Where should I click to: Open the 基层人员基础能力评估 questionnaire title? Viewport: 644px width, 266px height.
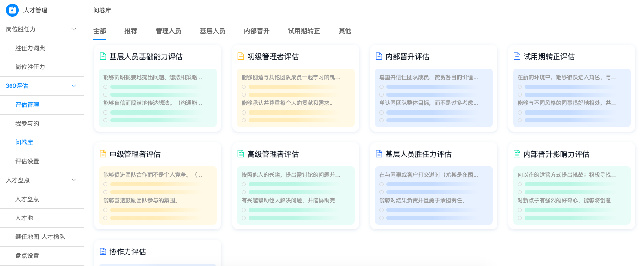(146, 57)
